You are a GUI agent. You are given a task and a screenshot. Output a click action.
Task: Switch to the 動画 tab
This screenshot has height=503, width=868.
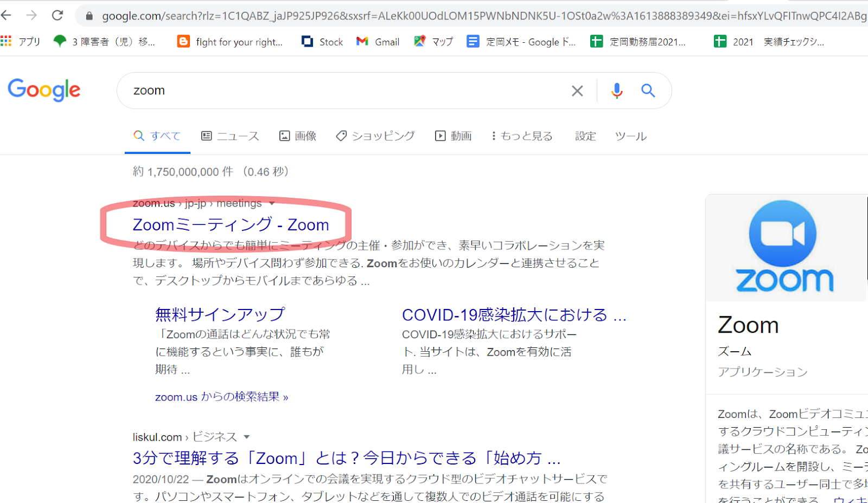pyautogui.click(x=454, y=136)
